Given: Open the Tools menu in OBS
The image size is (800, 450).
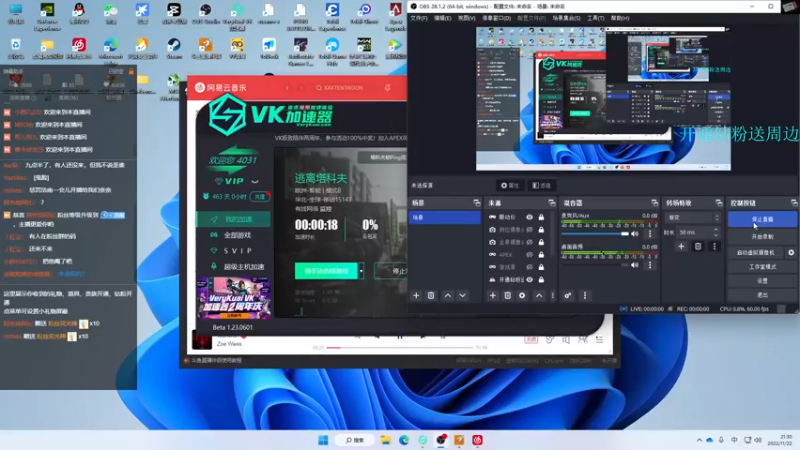Looking at the screenshot, I should click(x=595, y=18).
